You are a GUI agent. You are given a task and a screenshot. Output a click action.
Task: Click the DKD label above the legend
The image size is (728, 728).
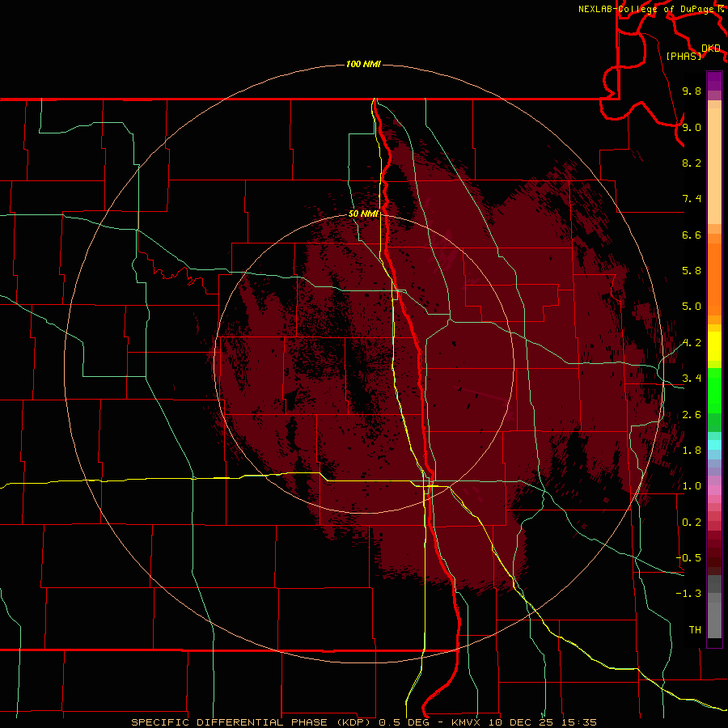pyautogui.click(x=711, y=48)
